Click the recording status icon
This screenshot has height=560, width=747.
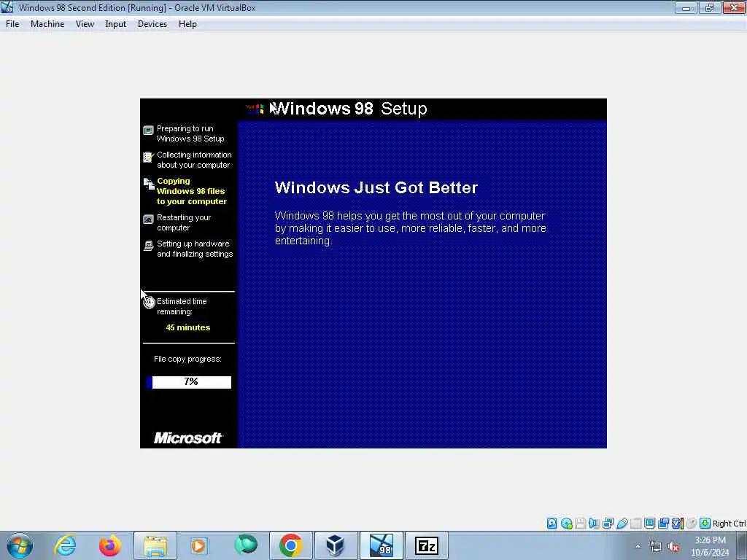[663, 524]
